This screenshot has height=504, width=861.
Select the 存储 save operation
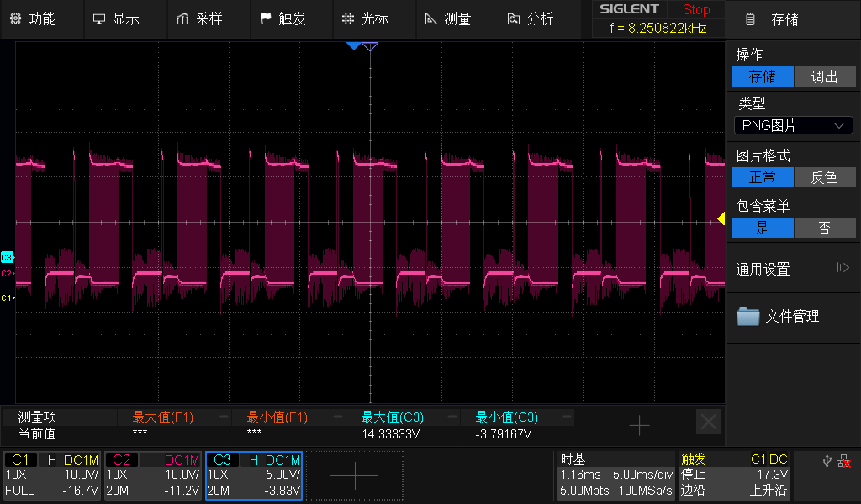(x=762, y=76)
